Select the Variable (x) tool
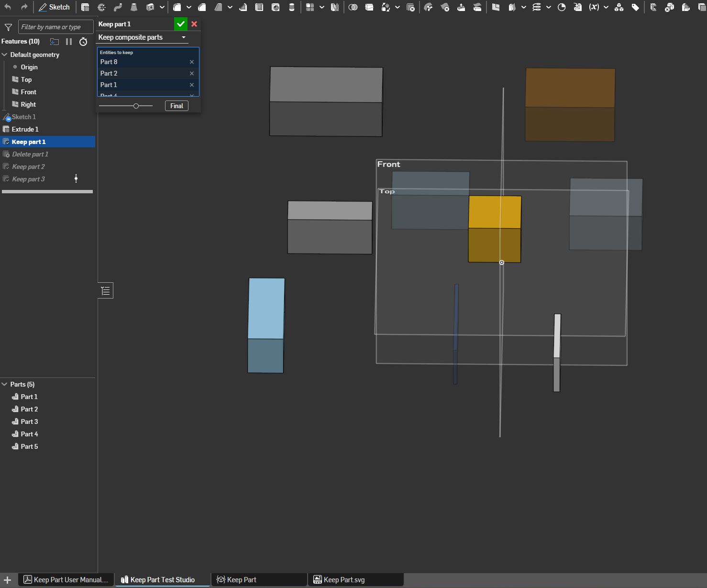This screenshot has width=707, height=588. [594, 7]
